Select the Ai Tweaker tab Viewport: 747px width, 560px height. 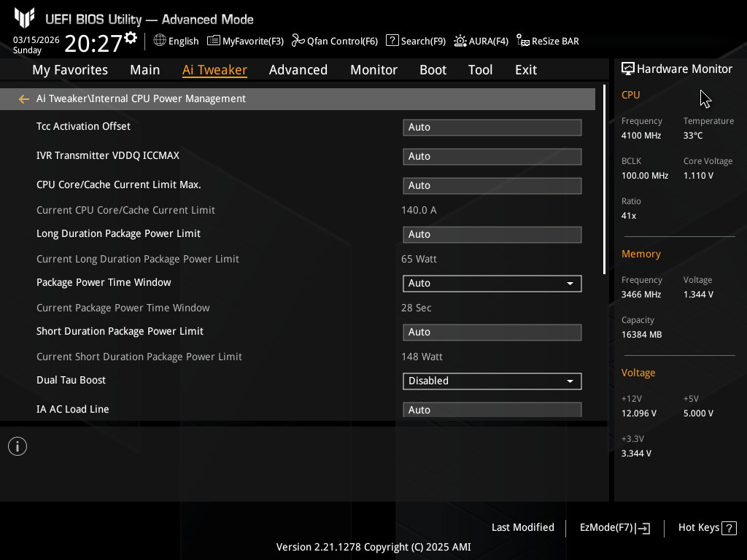pos(214,70)
